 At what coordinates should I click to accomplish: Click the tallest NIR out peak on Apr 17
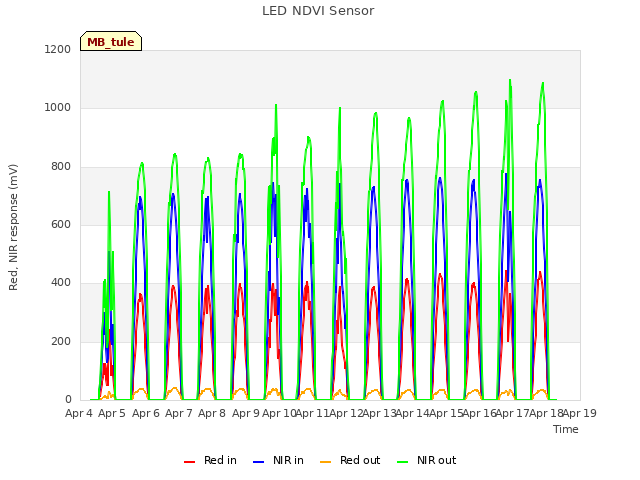(x=510, y=80)
